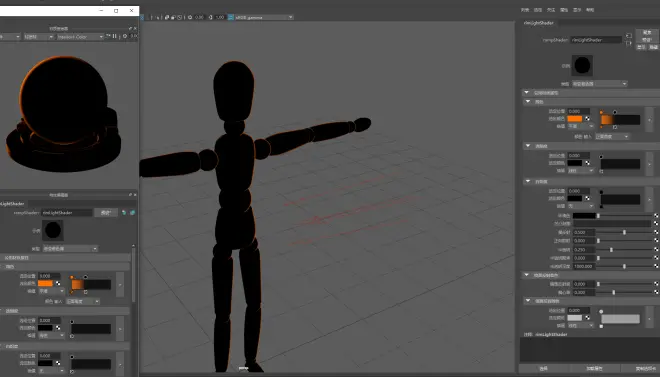Pause the material viewer render
660x377 pixels.
[114, 37]
